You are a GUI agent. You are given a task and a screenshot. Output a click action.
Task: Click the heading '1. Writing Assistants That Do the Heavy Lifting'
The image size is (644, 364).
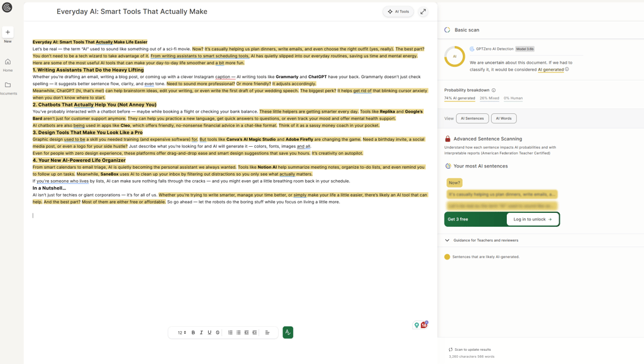click(88, 70)
